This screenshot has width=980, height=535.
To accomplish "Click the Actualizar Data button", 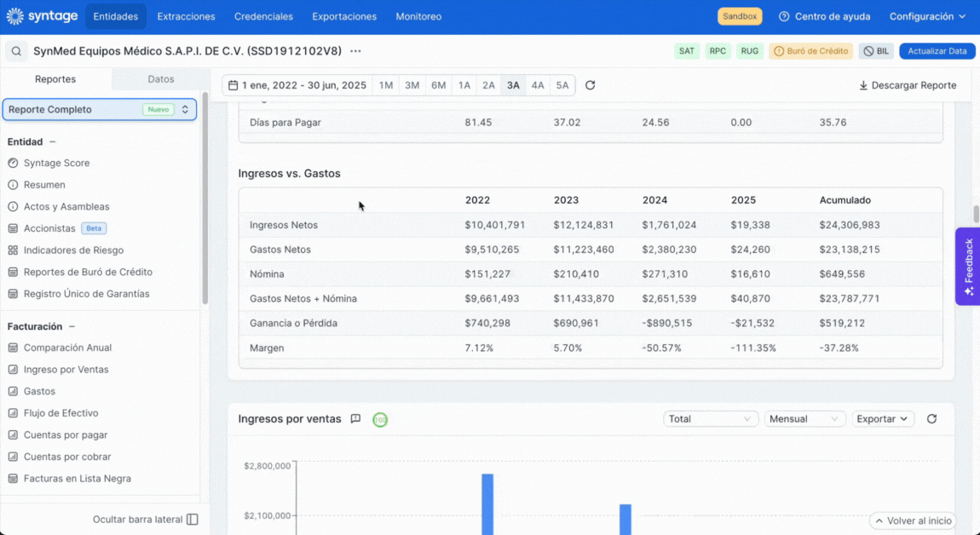I will (937, 51).
